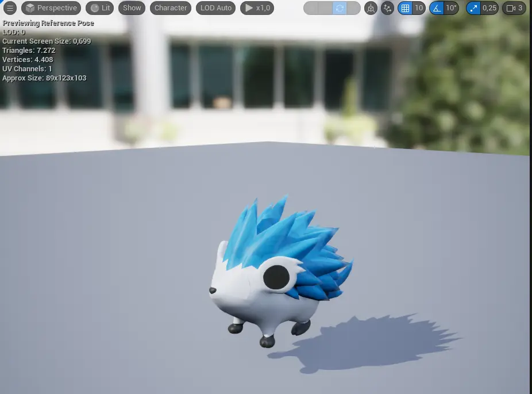
Task: Click the Current Screen Size: 0,699 text
Action: pyautogui.click(x=47, y=41)
